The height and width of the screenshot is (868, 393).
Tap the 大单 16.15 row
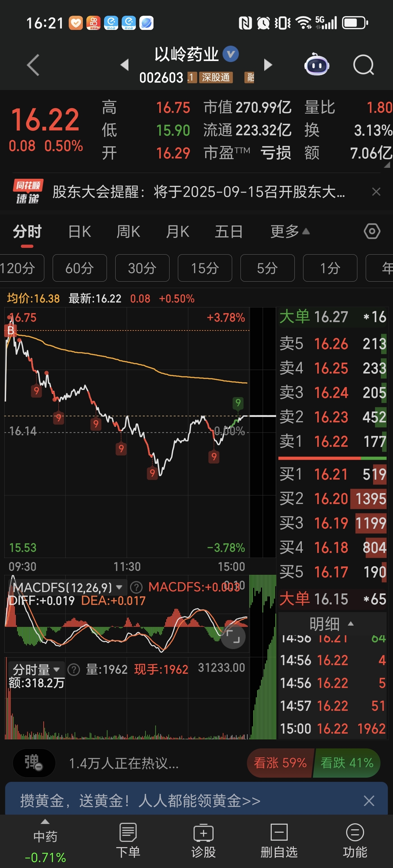pos(332,599)
